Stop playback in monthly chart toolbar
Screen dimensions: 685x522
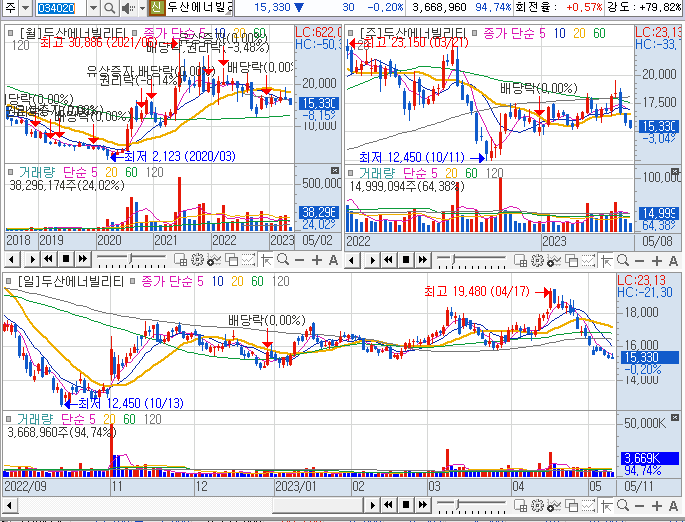tap(66, 259)
